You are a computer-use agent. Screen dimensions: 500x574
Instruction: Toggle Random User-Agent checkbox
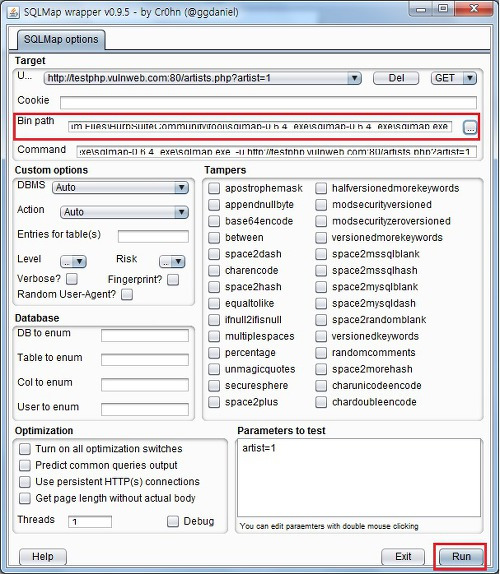[127, 294]
